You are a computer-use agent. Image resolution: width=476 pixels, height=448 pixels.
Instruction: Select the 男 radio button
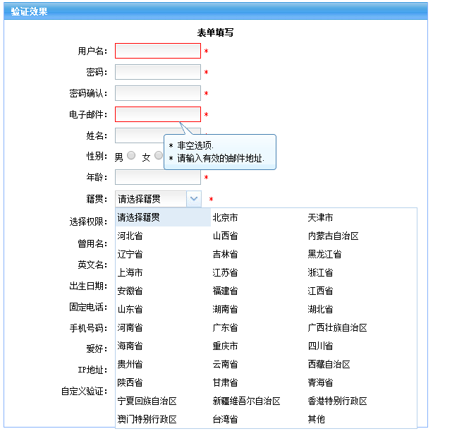click(x=131, y=155)
